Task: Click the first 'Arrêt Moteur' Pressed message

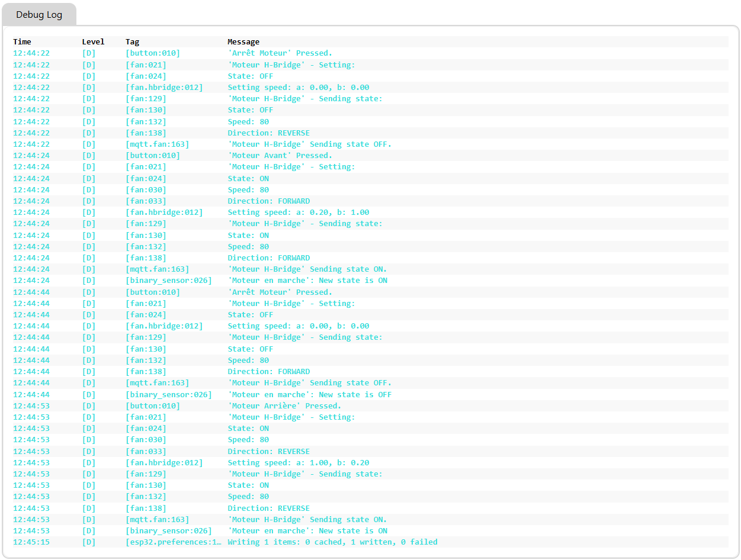Action: [x=280, y=53]
